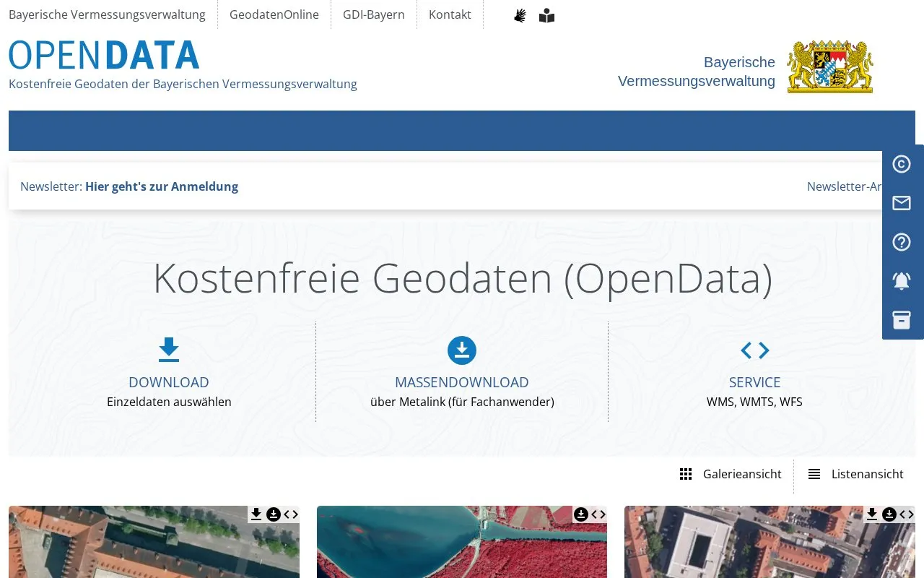Open the help question mark sidebar icon
This screenshot has width=924, height=578.
902,242
